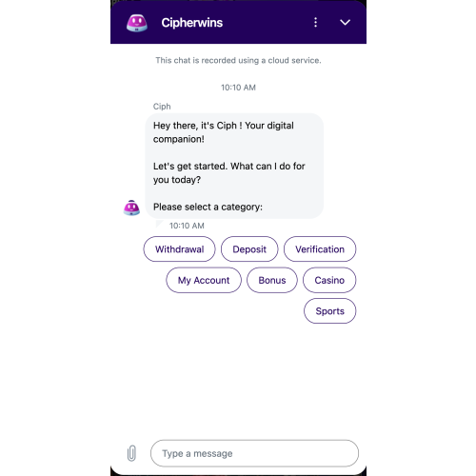The height and width of the screenshot is (476, 476).
Task: Click the Please select a category text
Action: [208, 207]
